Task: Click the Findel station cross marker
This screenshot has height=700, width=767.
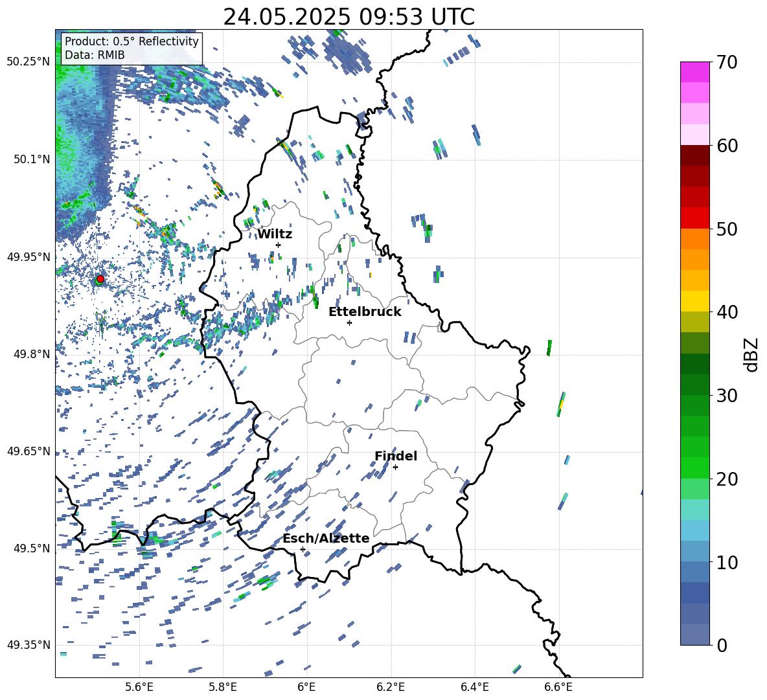Action: 395,468
